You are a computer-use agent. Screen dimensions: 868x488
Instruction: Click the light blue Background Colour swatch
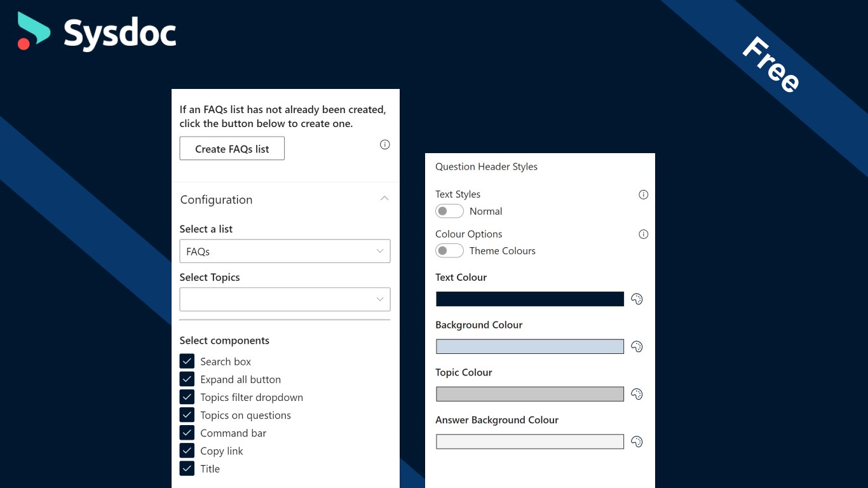coord(530,347)
